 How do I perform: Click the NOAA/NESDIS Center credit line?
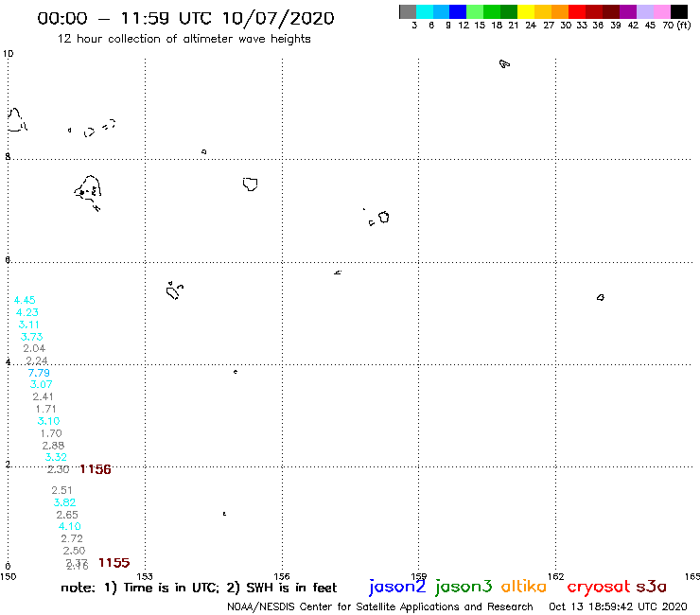click(380, 607)
